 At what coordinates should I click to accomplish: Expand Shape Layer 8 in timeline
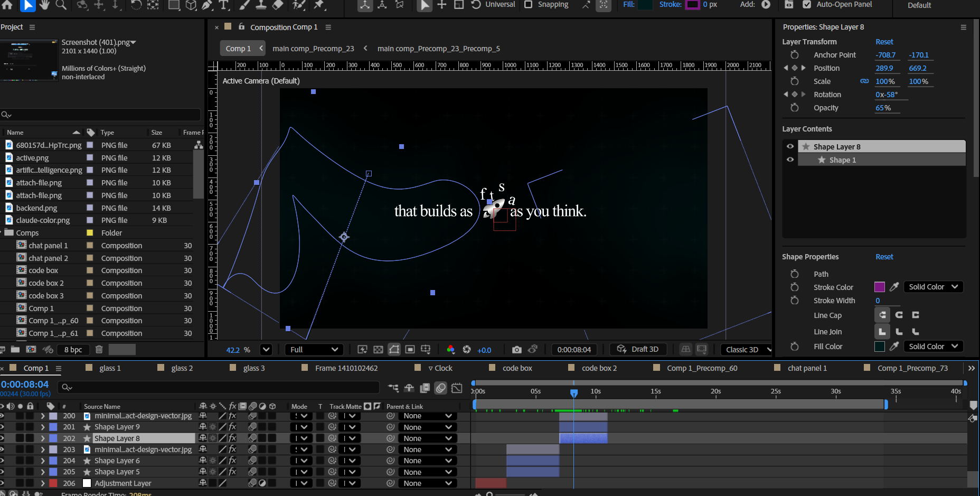(43, 438)
